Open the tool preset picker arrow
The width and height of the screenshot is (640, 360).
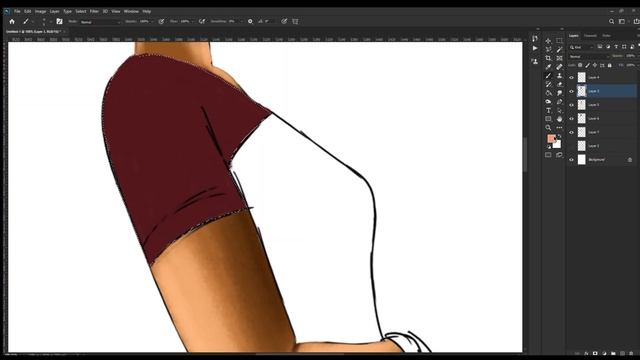33,21
